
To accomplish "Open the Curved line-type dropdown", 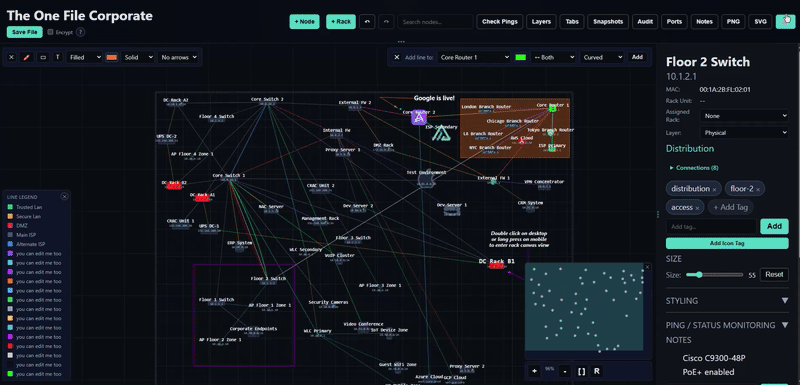I will click(x=602, y=58).
